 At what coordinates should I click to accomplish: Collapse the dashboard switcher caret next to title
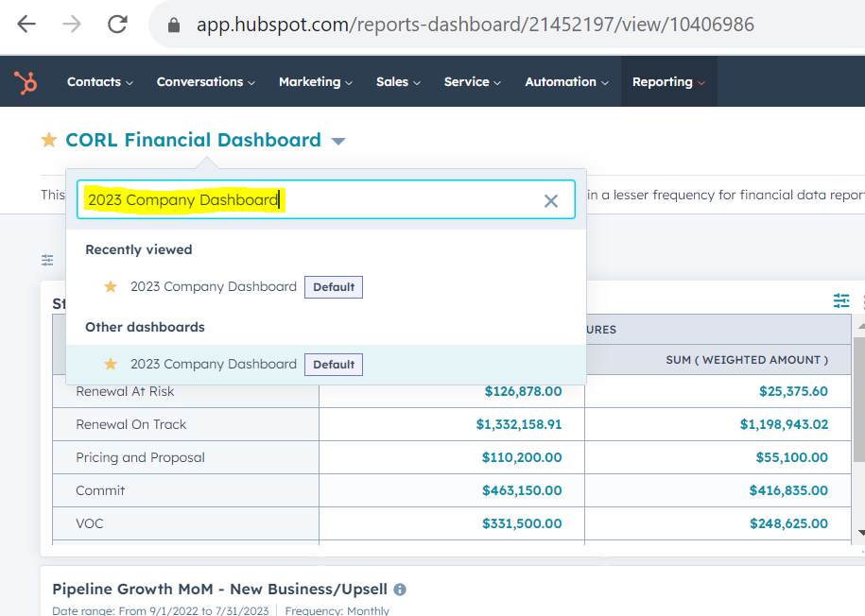338,142
